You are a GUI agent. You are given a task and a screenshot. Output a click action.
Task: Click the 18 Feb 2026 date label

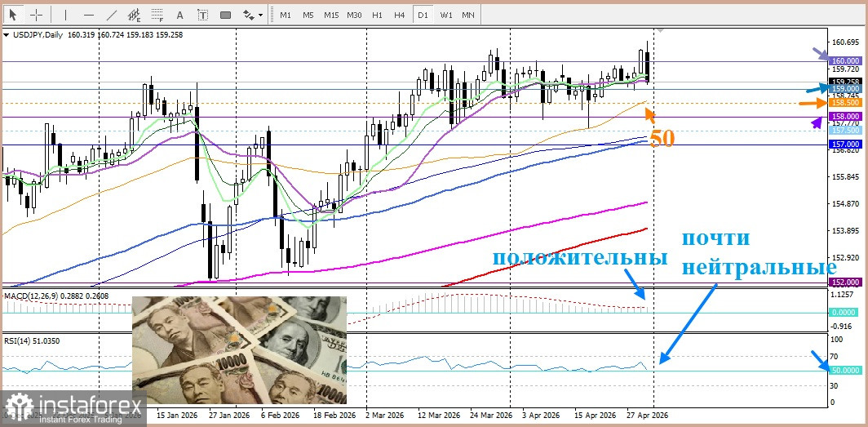335,415
